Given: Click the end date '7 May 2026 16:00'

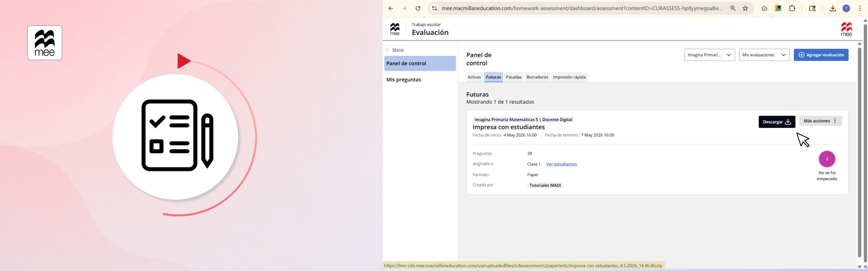Looking at the screenshot, I should pyautogui.click(x=597, y=135).
